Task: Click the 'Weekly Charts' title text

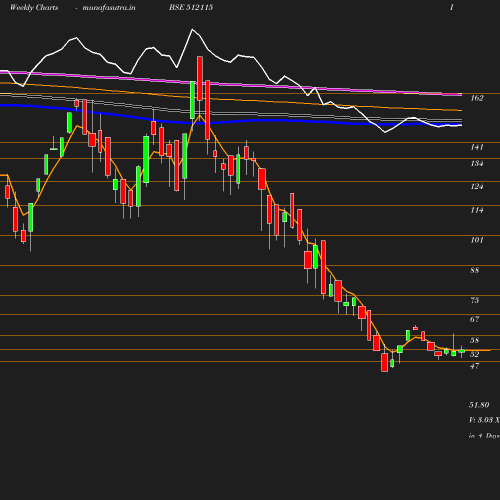Action: click(34, 7)
